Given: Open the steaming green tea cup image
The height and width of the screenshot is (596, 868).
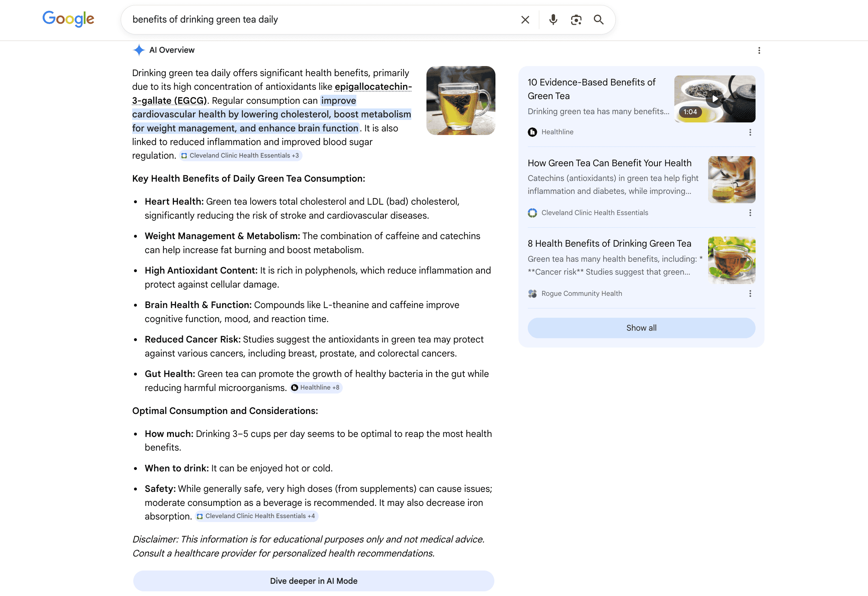Looking at the screenshot, I should point(460,101).
